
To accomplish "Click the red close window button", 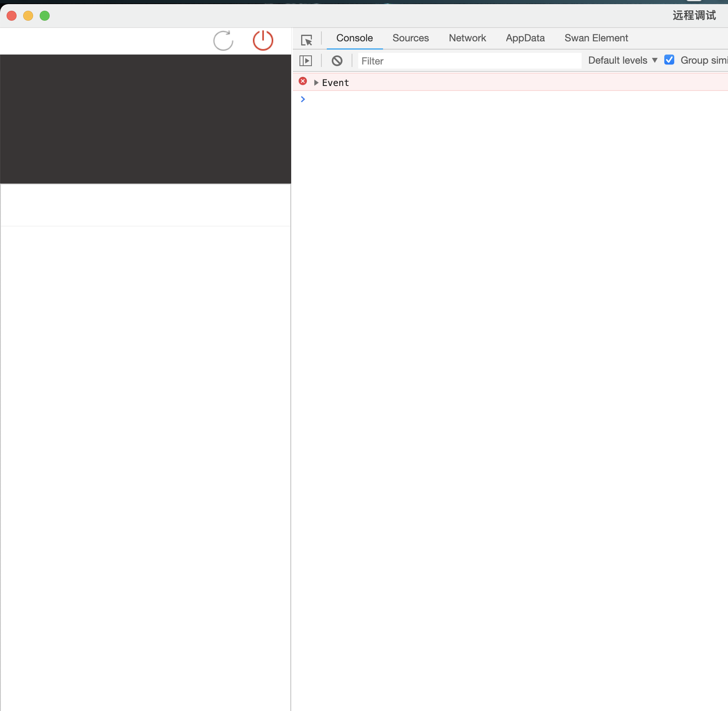I will click(12, 16).
